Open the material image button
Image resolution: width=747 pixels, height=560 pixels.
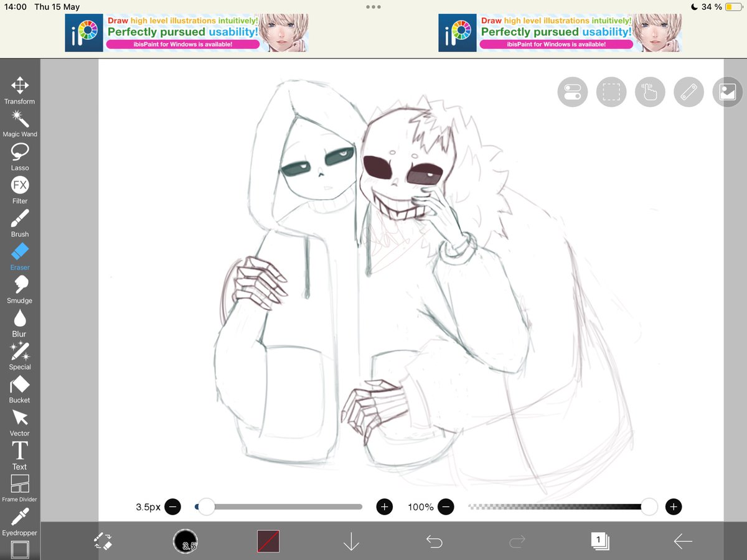[728, 93]
